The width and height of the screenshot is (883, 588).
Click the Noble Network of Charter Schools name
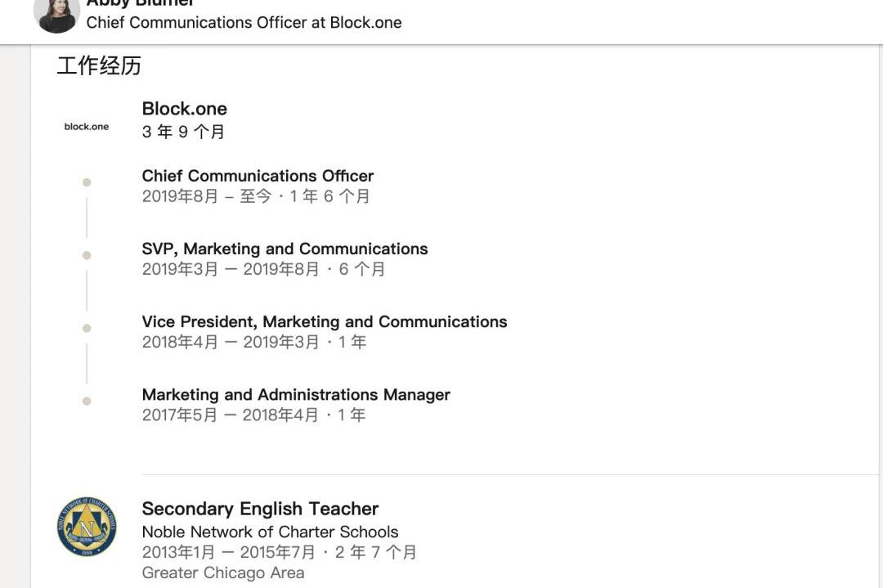(x=270, y=532)
